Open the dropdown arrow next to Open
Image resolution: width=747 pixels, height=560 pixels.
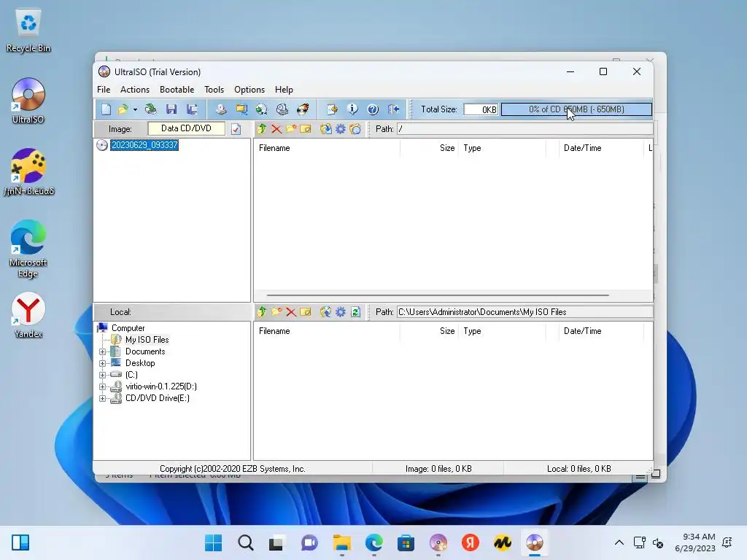(135, 110)
